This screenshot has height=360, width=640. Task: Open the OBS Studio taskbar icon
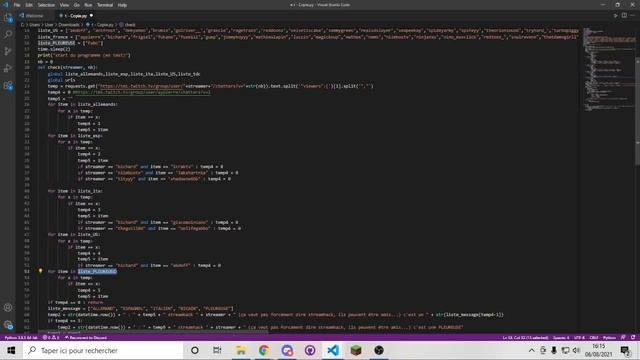point(379,350)
